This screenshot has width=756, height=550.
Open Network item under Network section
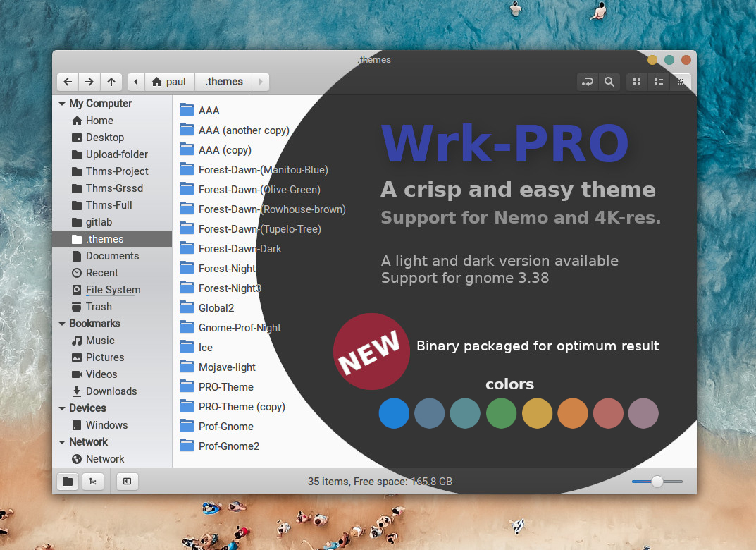(112, 459)
